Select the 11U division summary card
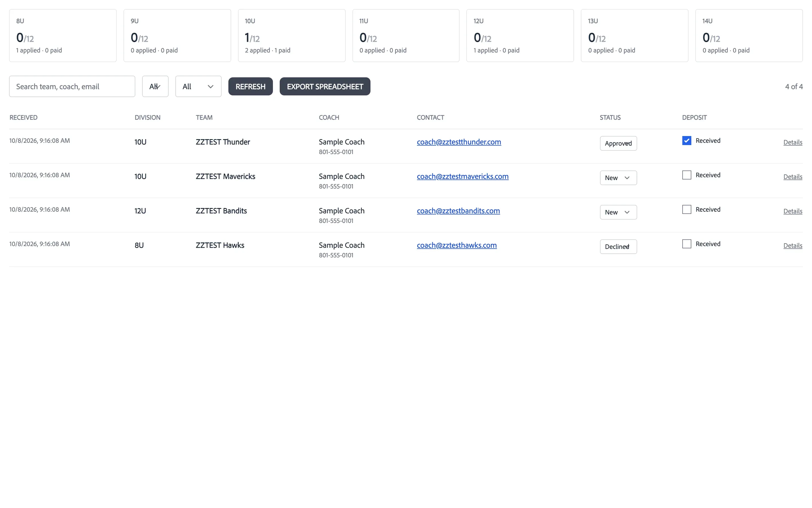The image size is (812, 508). pyautogui.click(x=406, y=36)
